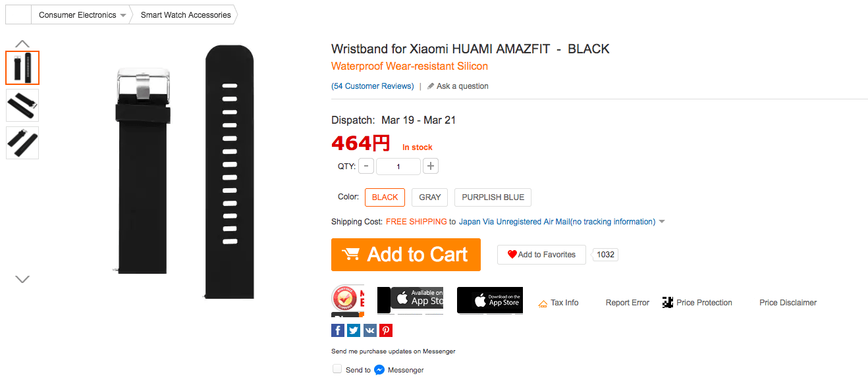The width and height of the screenshot is (868, 387).
Task: Choose PURPLISH BLUE color option
Action: tap(493, 197)
